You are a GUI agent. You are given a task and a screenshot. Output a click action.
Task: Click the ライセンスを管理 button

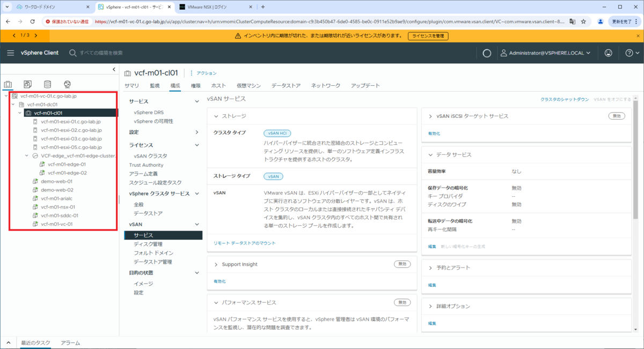point(428,36)
